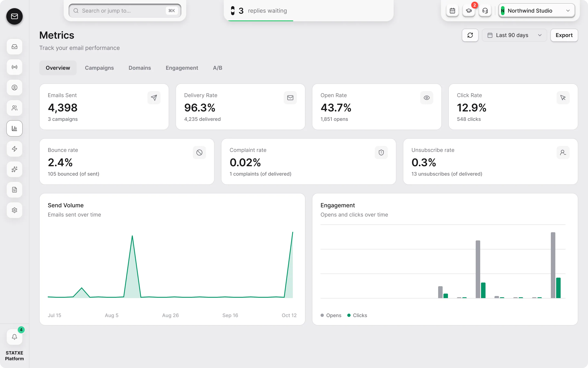Click the 1,851 opens text

334,119
